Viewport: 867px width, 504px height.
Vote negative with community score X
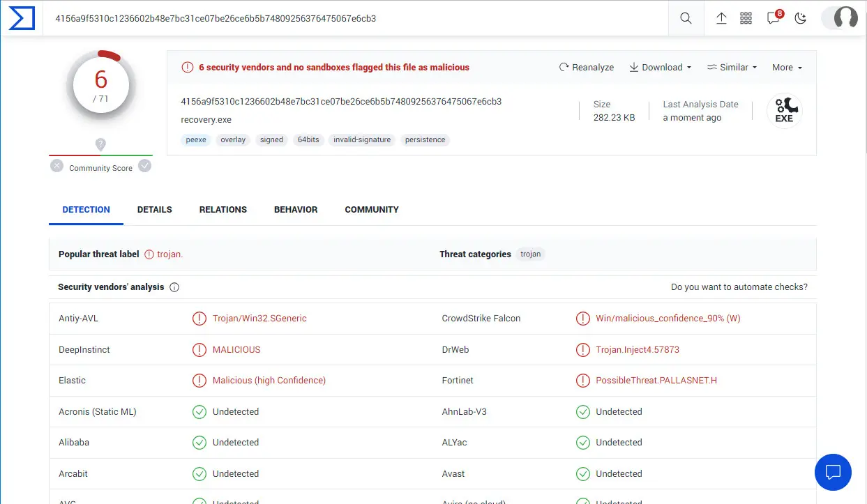(56, 166)
